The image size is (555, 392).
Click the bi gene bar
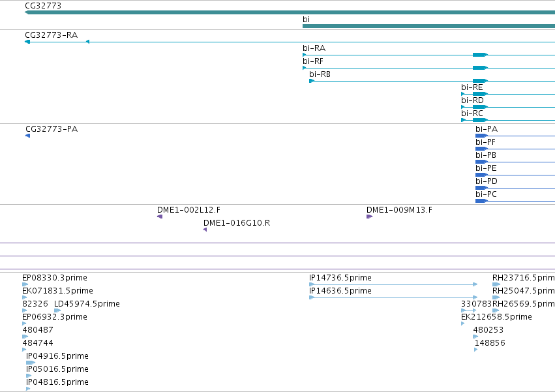[x=428, y=26]
